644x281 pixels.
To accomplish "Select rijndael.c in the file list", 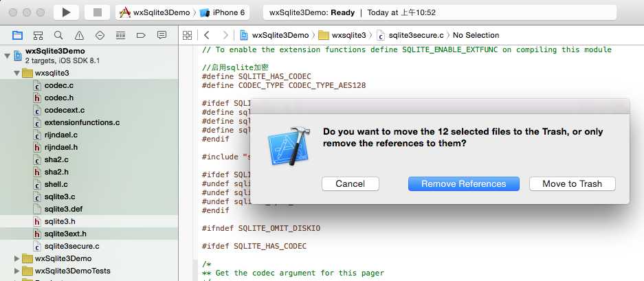I will [x=60, y=135].
